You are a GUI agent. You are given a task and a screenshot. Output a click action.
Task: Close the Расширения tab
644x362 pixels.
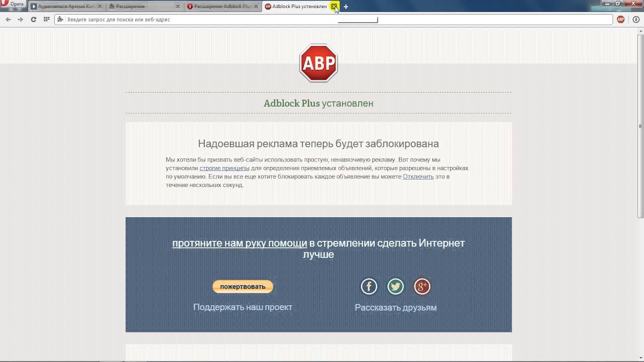click(178, 7)
